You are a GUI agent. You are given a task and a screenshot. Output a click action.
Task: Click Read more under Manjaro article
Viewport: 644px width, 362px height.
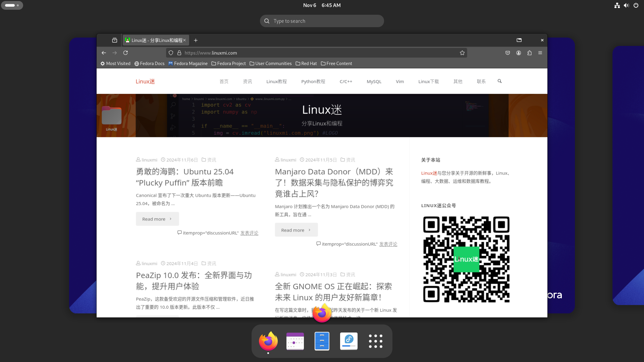pos(296,230)
